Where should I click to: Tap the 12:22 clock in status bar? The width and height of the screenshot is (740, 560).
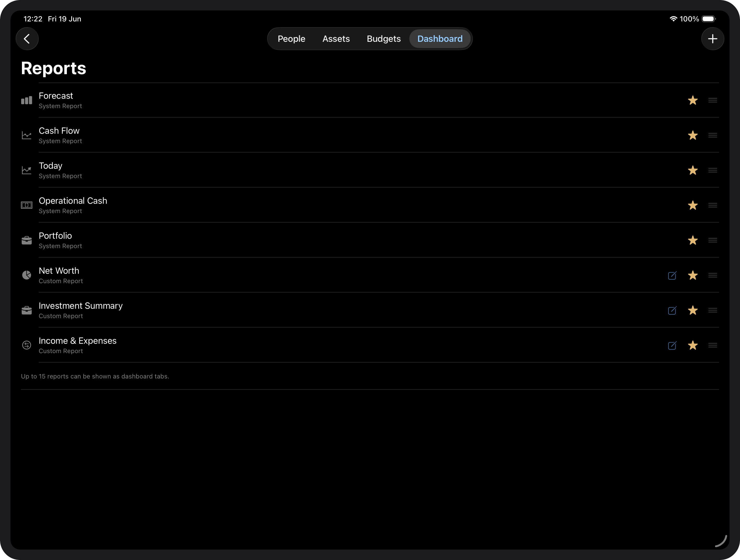33,19
